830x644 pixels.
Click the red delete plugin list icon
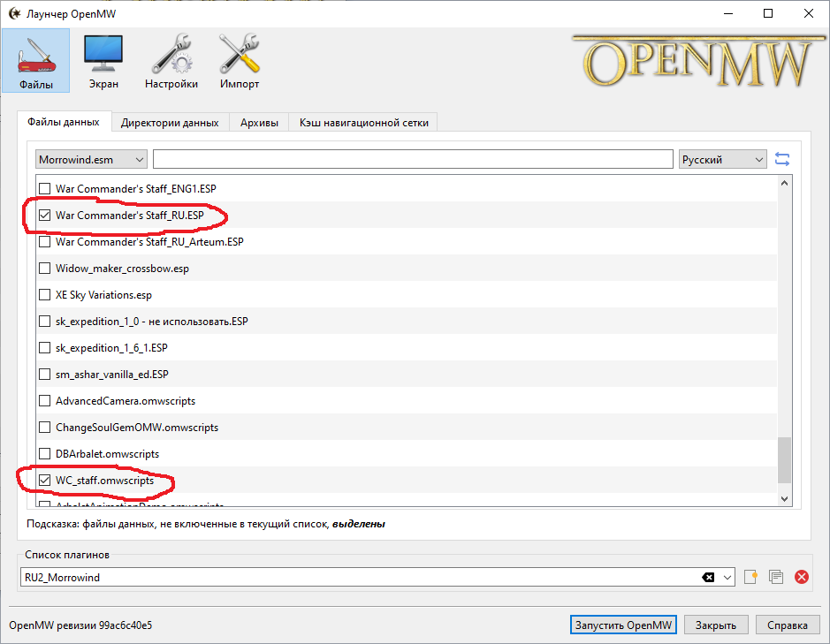tap(802, 577)
